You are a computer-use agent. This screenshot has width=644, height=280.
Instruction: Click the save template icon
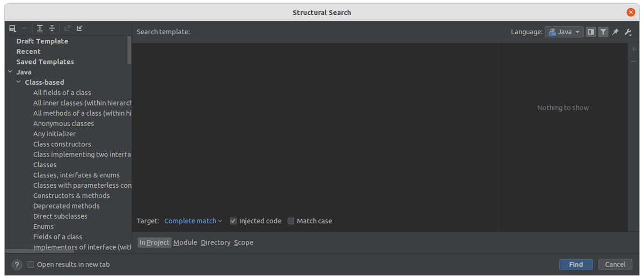(x=12, y=28)
